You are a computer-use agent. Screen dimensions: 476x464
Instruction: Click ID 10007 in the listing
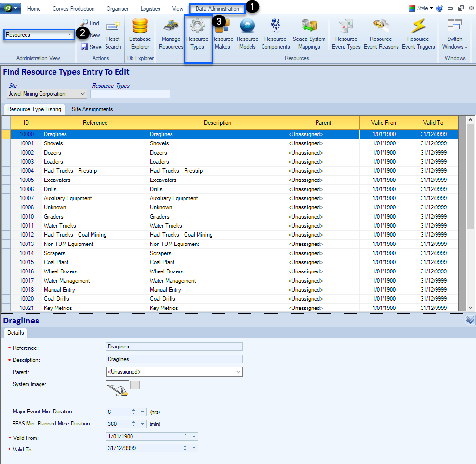pos(26,198)
